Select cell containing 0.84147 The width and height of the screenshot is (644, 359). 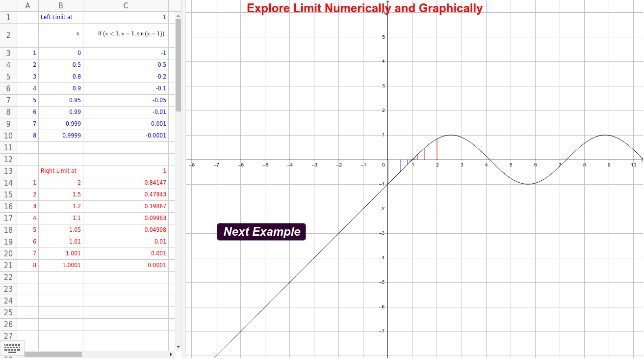[126, 183]
